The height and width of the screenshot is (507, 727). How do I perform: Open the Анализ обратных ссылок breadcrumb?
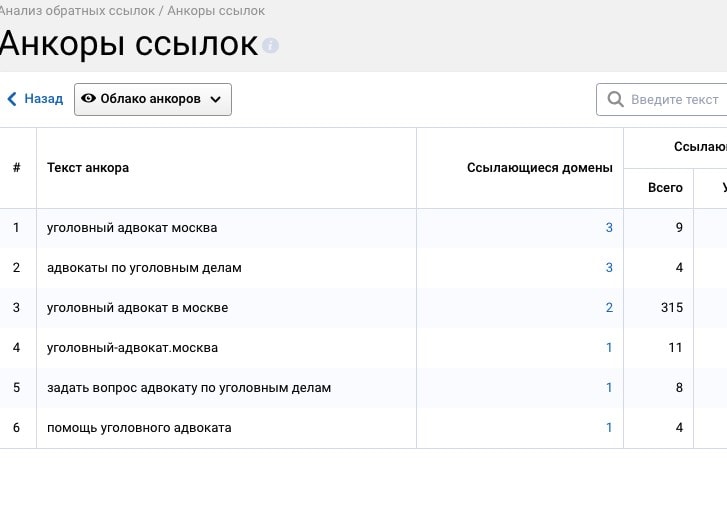[77, 11]
